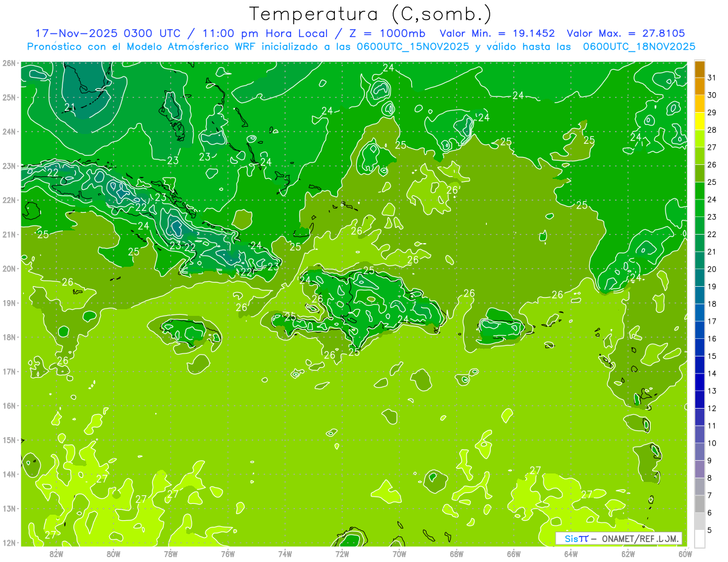Click the '72W' longitude axis label
The width and height of the screenshot is (728, 562).
click(x=342, y=554)
